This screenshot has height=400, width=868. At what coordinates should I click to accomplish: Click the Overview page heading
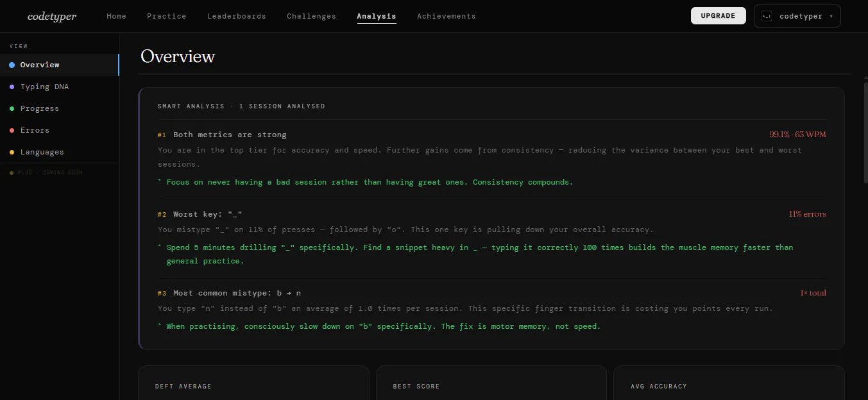178,56
